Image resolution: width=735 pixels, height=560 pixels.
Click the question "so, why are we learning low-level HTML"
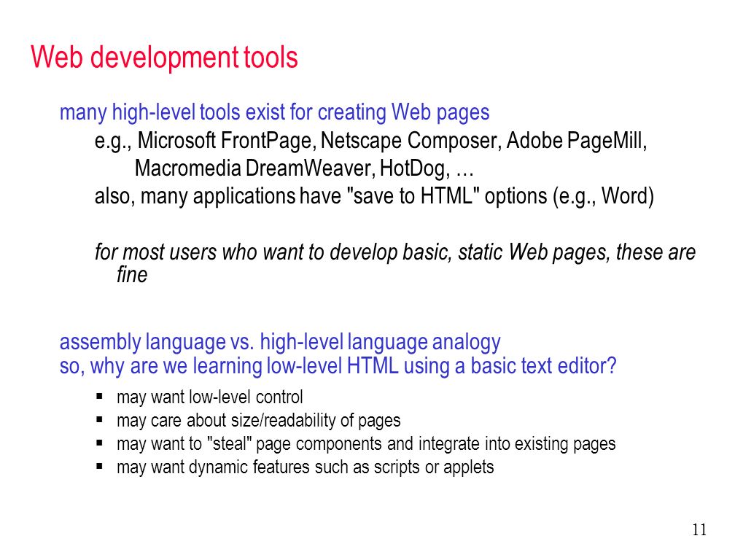[338, 366]
